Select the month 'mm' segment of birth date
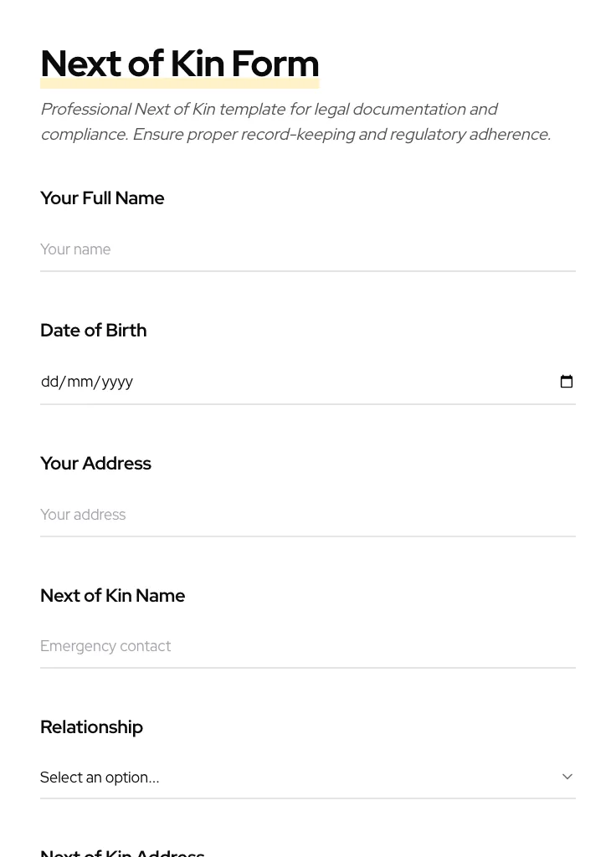 pos(80,382)
